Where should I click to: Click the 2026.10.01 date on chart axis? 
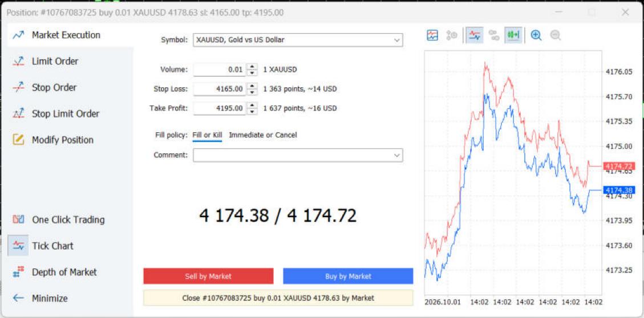[443, 302]
